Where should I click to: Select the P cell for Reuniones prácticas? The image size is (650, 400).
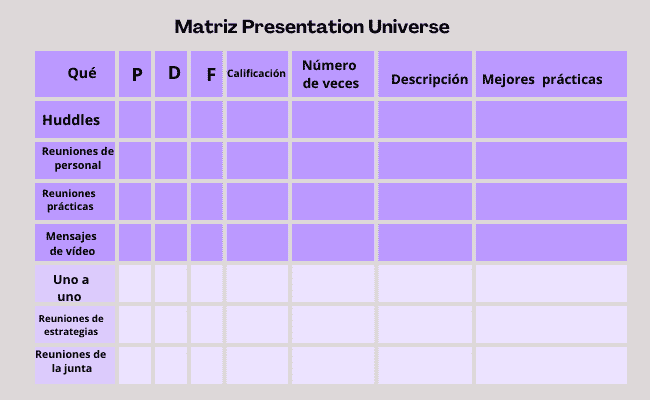click(135, 200)
